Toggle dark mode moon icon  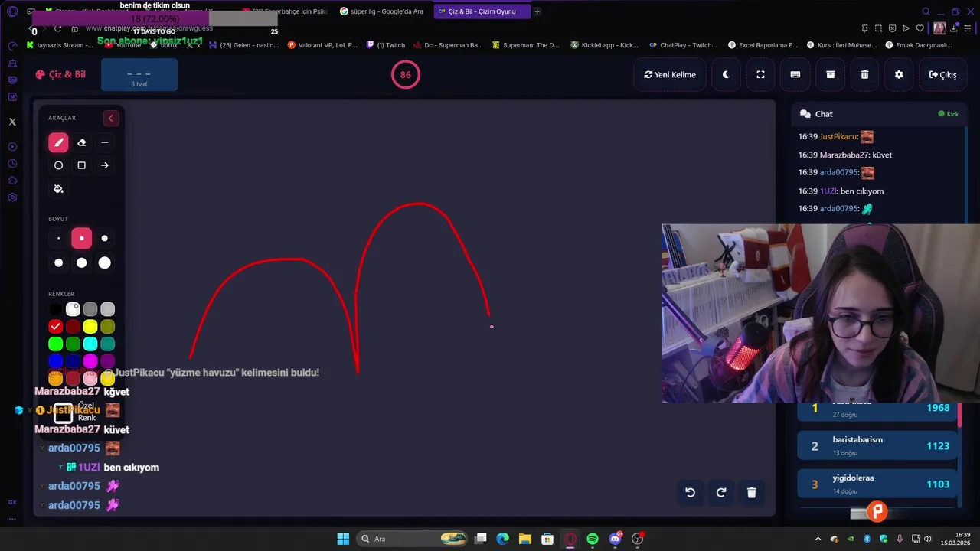pos(726,75)
